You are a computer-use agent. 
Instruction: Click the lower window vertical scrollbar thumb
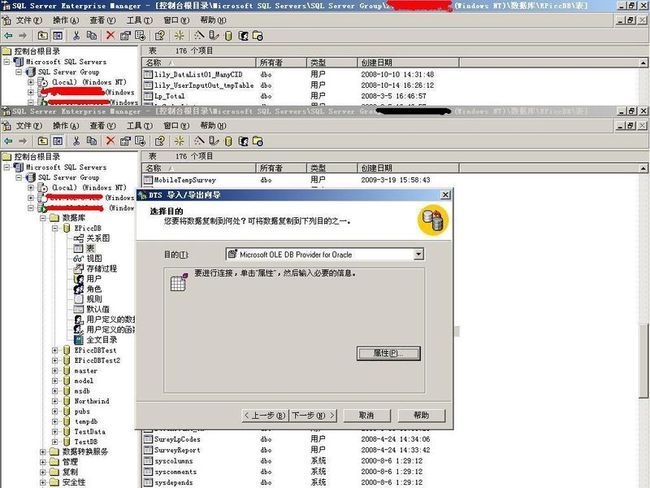coord(643,361)
